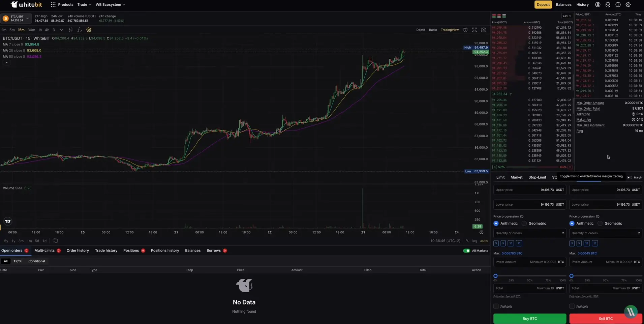The width and height of the screenshot is (644, 324).
Task: Show asks-only order book view
Action: click(499, 16)
